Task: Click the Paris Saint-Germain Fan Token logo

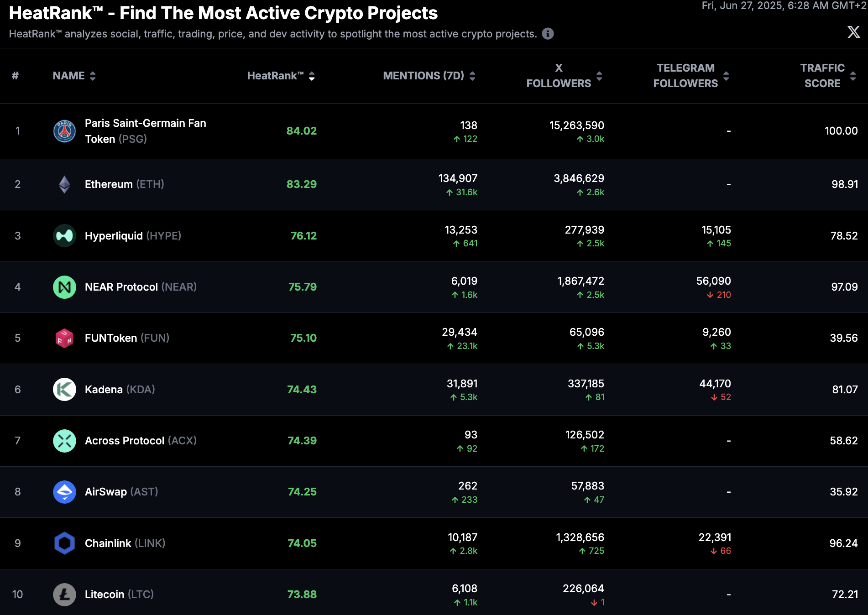Action: click(x=64, y=131)
